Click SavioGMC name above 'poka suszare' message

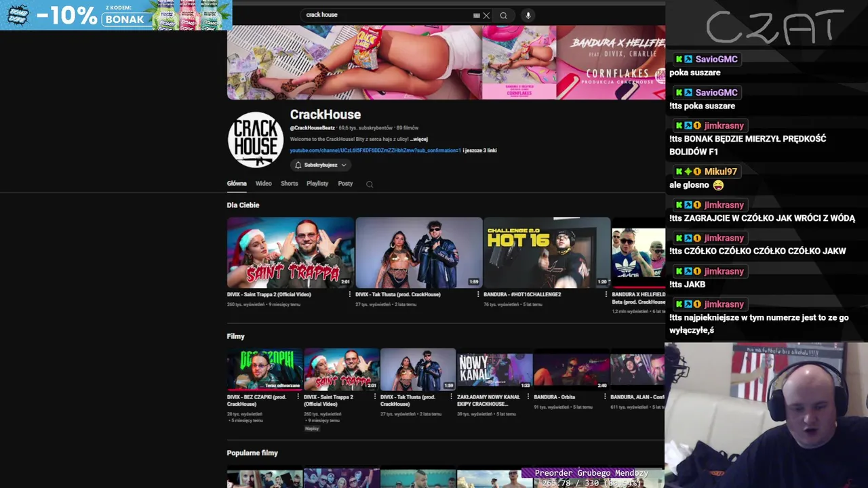716,59
